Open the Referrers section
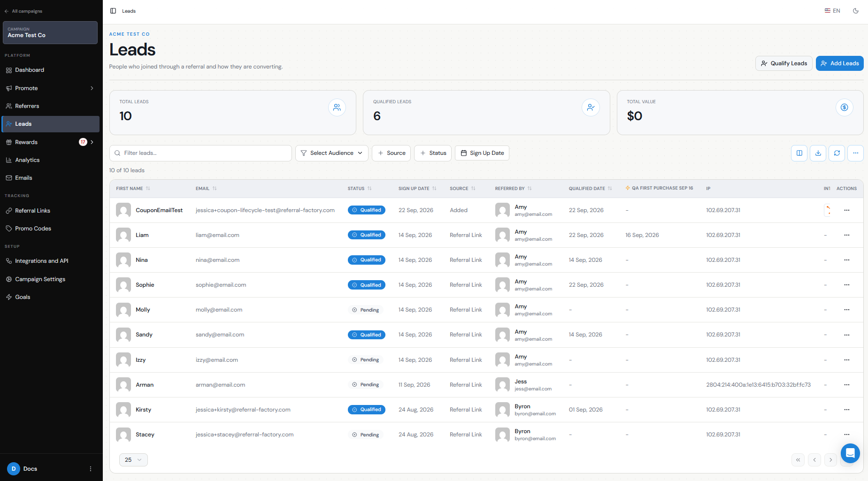Image resolution: width=868 pixels, height=481 pixels. [x=51, y=106]
